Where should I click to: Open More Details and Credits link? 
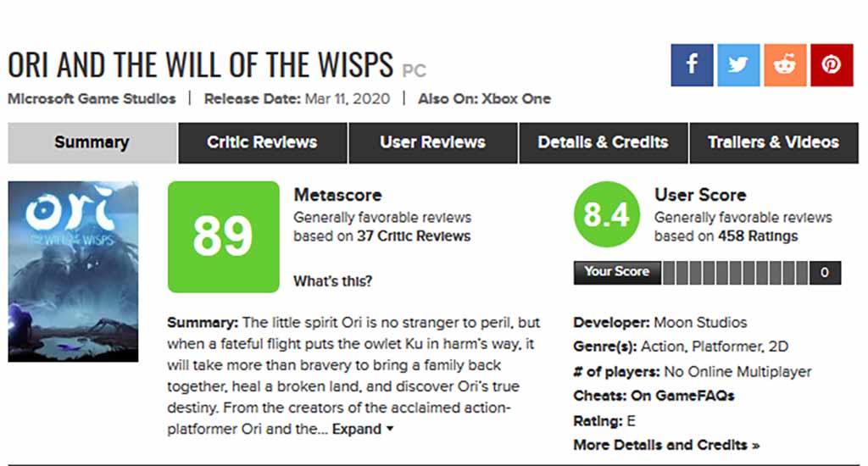point(666,445)
